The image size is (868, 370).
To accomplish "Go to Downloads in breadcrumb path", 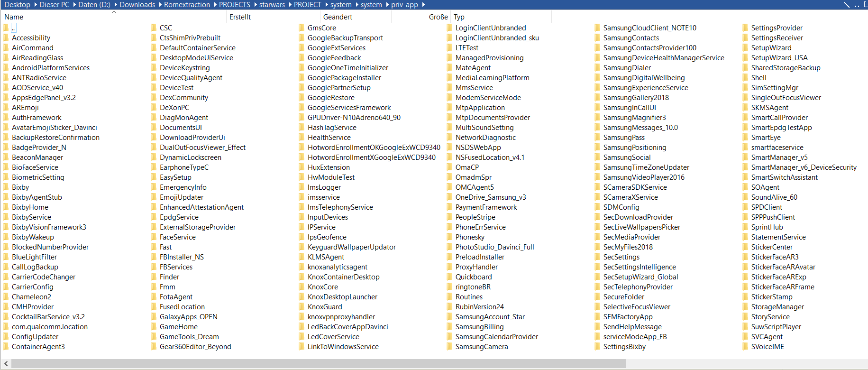I will [137, 5].
